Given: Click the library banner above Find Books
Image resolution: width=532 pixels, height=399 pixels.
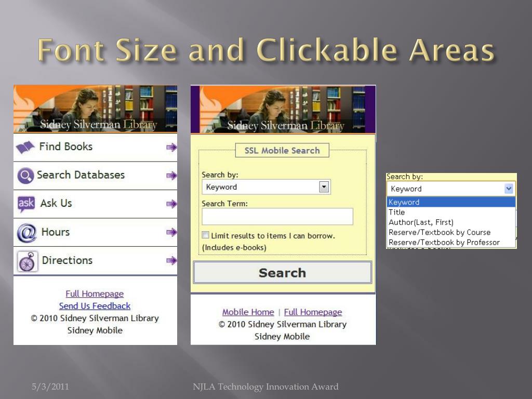Looking at the screenshot, I should tap(96, 109).
